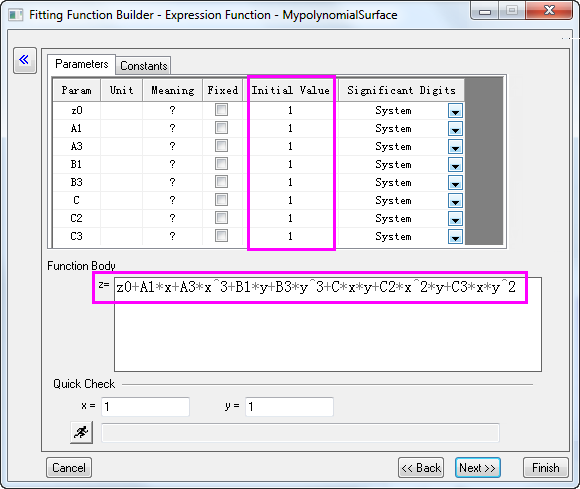Open Significant Digits dropdown for C3
The width and height of the screenshot is (580, 489).
pos(455,236)
